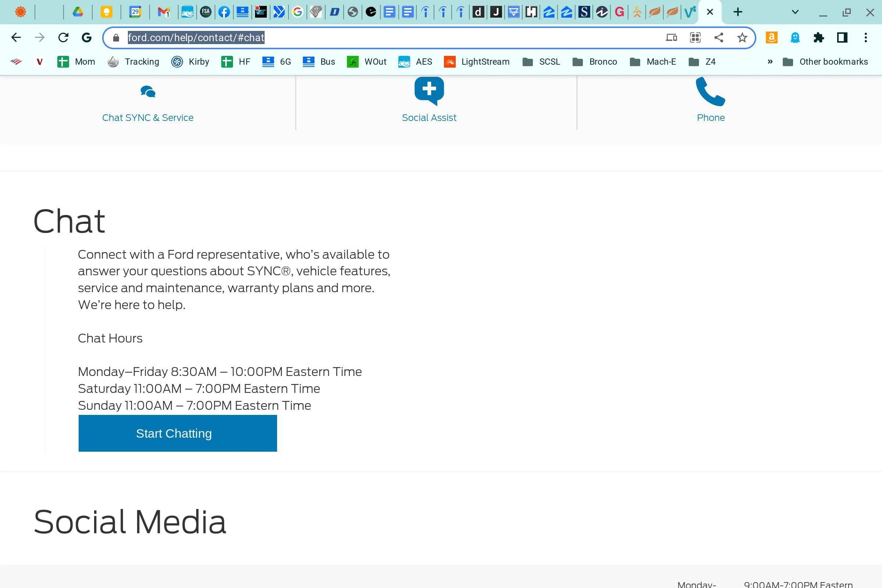Open the Other bookmarks folder

pyautogui.click(x=825, y=61)
